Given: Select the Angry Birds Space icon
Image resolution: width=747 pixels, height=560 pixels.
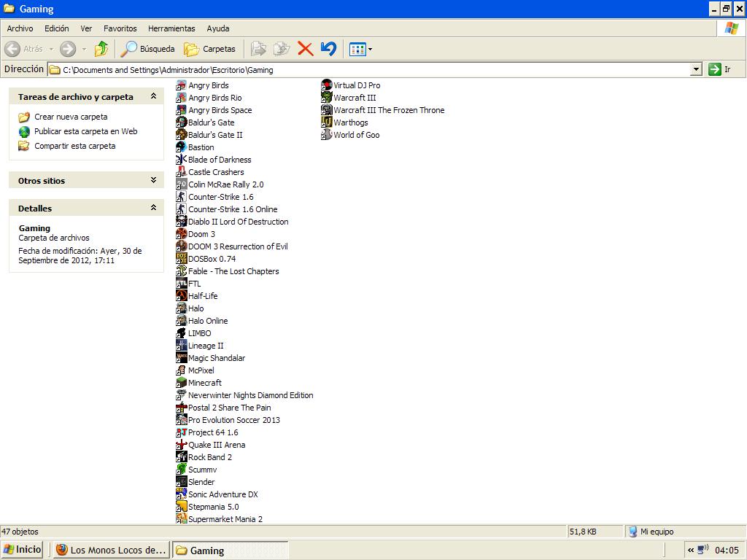Looking at the screenshot, I should click(x=181, y=110).
